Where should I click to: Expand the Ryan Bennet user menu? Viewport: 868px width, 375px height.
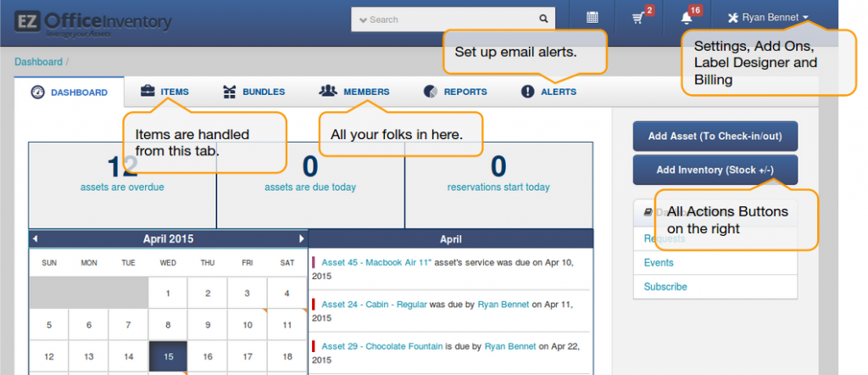tap(768, 18)
